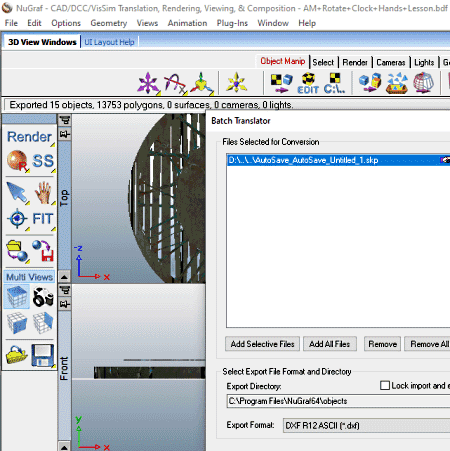This screenshot has width=450, height=451.
Task: Open the Plug-Ins menu
Action: point(232,23)
